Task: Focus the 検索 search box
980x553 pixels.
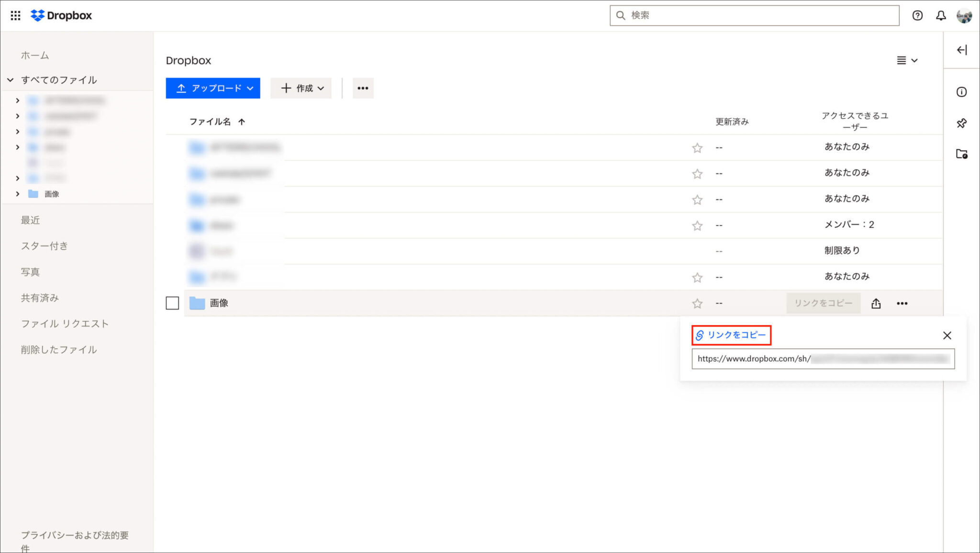Action: [754, 15]
